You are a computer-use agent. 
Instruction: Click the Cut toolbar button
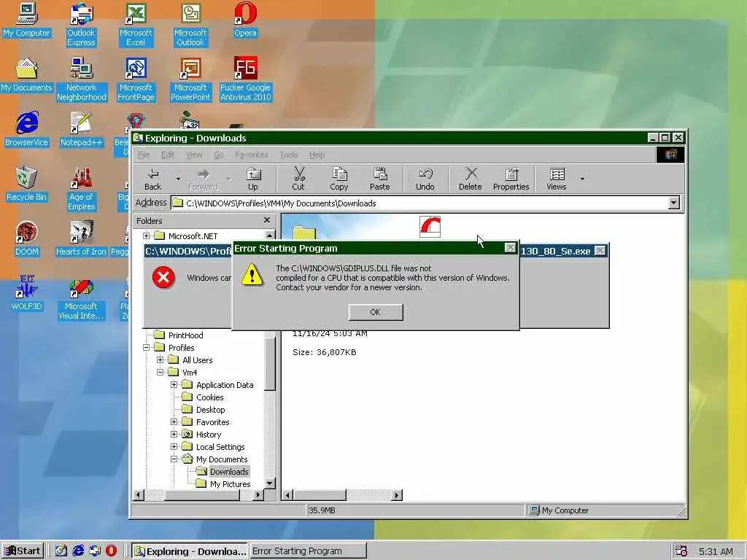pos(298,179)
